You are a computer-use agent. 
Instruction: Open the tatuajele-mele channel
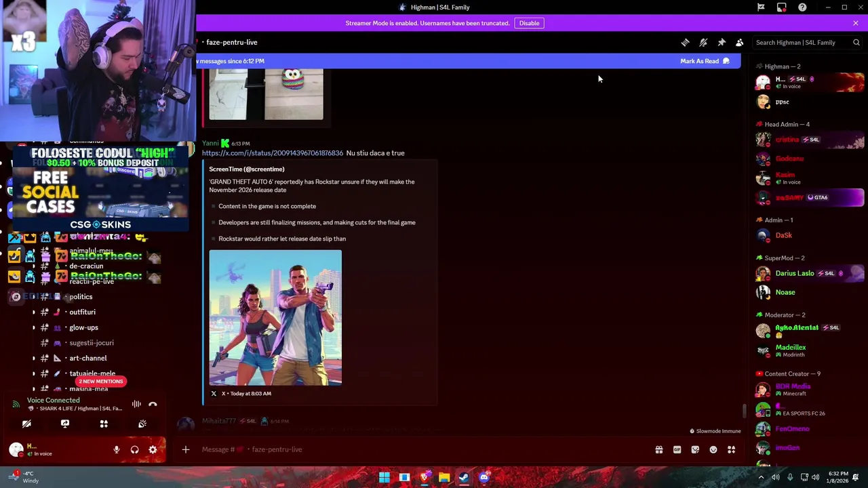coord(92,373)
